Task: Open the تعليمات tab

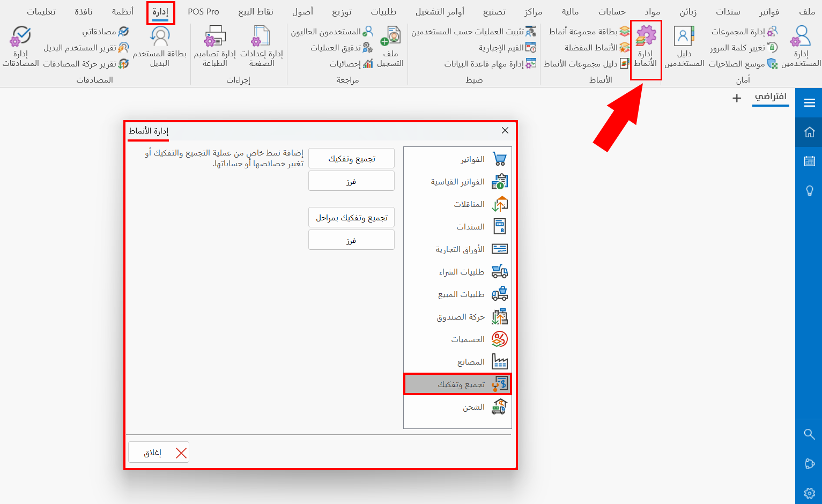Action: click(x=41, y=12)
